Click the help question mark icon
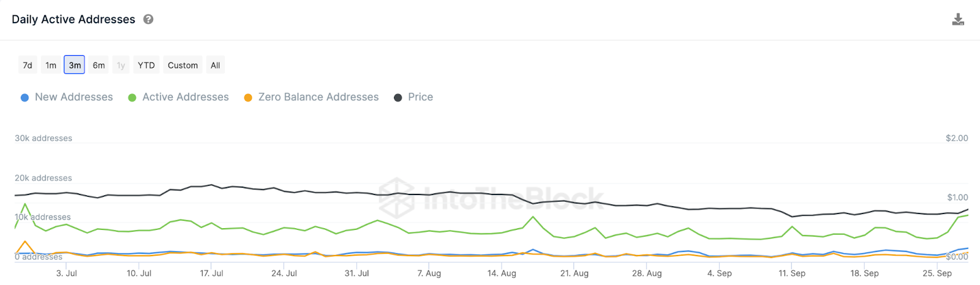The width and height of the screenshot is (980, 285). point(148,20)
